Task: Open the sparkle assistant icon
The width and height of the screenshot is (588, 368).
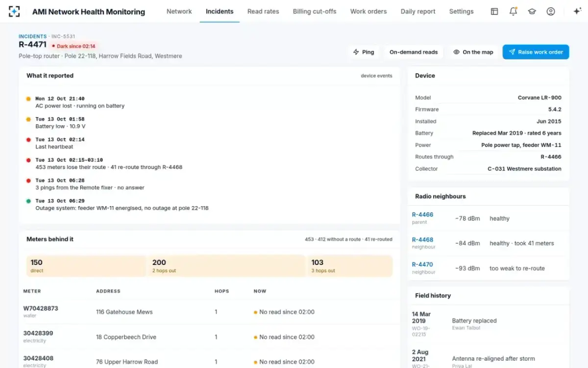Action: (577, 11)
